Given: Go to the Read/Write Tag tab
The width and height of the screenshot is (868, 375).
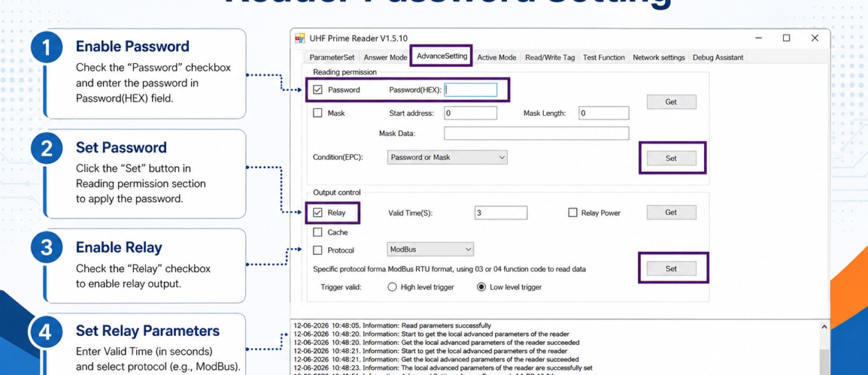Looking at the screenshot, I should coord(550,58).
